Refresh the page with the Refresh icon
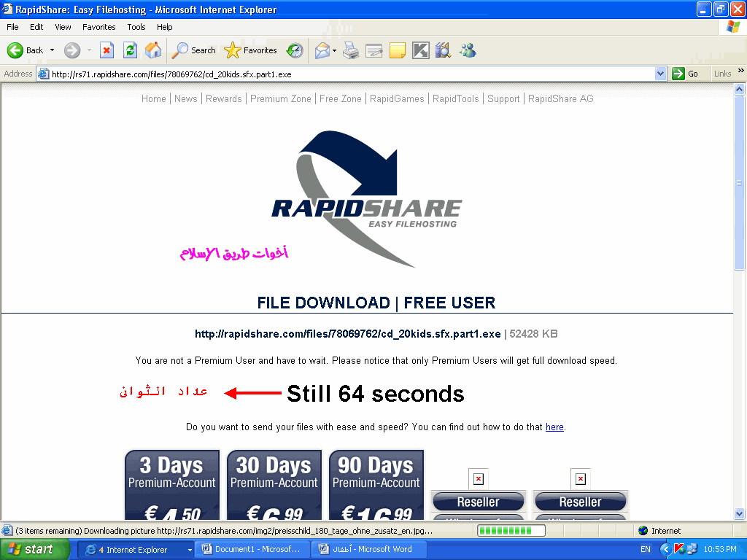This screenshot has width=747, height=560. (x=130, y=50)
